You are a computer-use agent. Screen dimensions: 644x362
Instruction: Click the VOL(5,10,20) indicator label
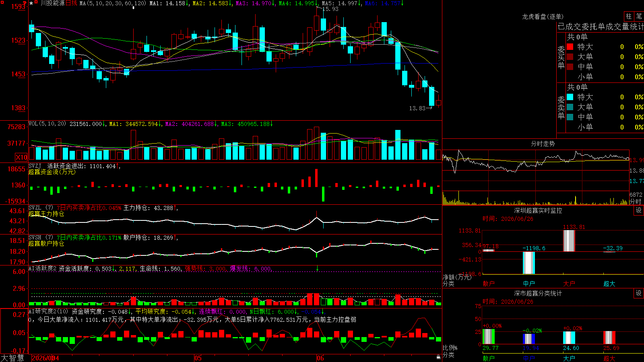(x=47, y=124)
